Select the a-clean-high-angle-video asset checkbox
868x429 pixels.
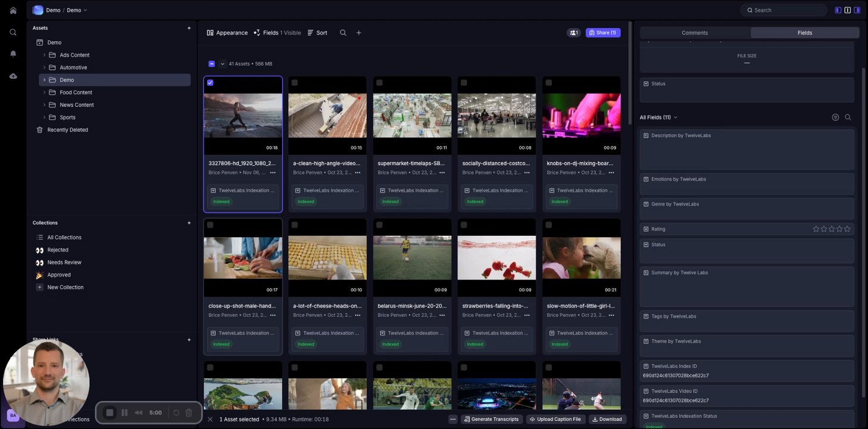295,83
